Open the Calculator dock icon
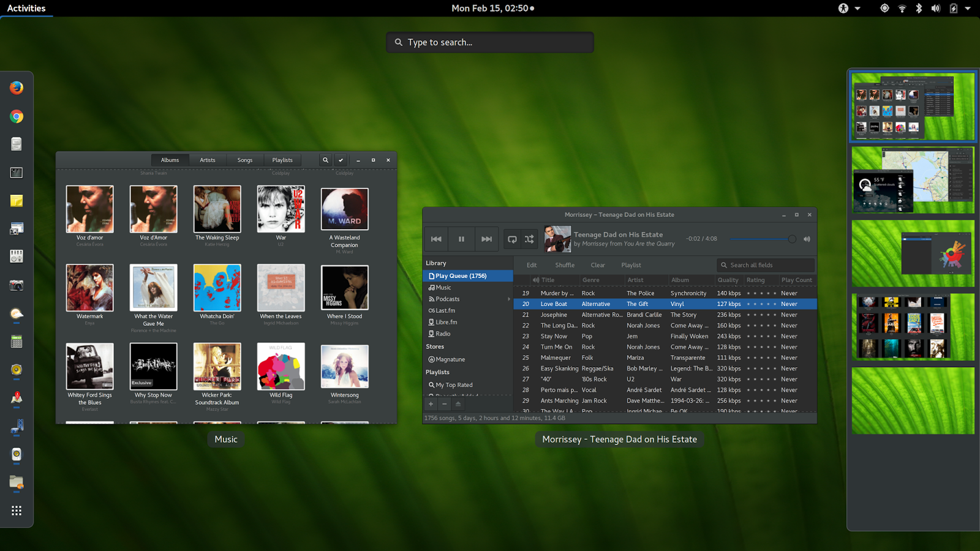Viewport: 980px width, 551px height. (17, 342)
